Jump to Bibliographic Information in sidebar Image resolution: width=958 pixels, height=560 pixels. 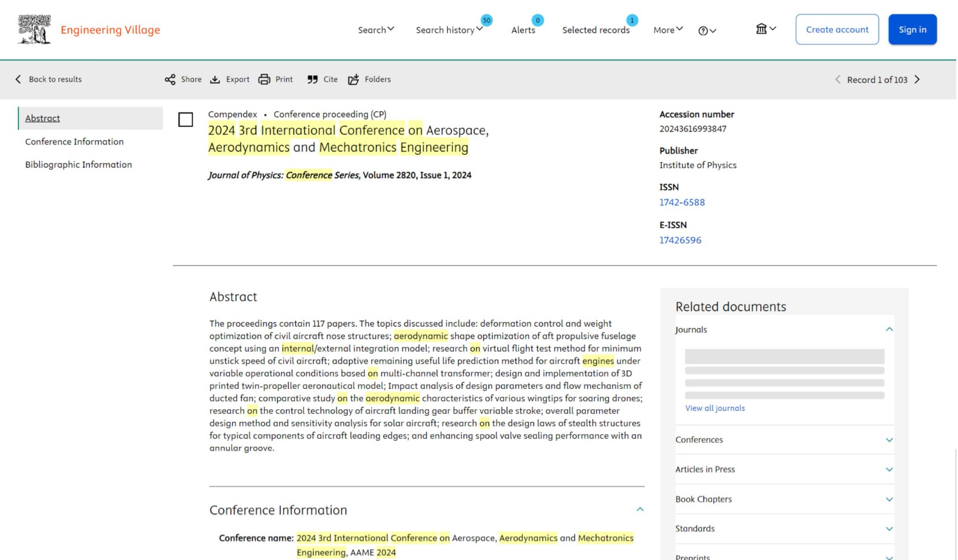coord(78,165)
